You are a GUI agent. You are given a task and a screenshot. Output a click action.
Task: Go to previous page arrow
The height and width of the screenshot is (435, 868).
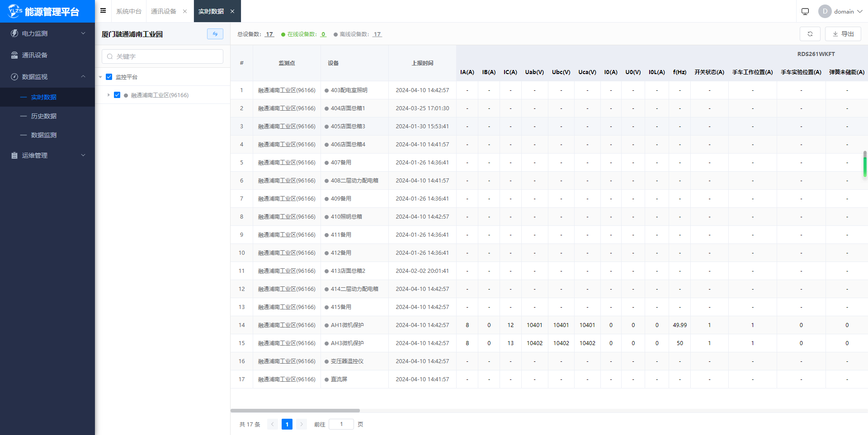(x=273, y=424)
